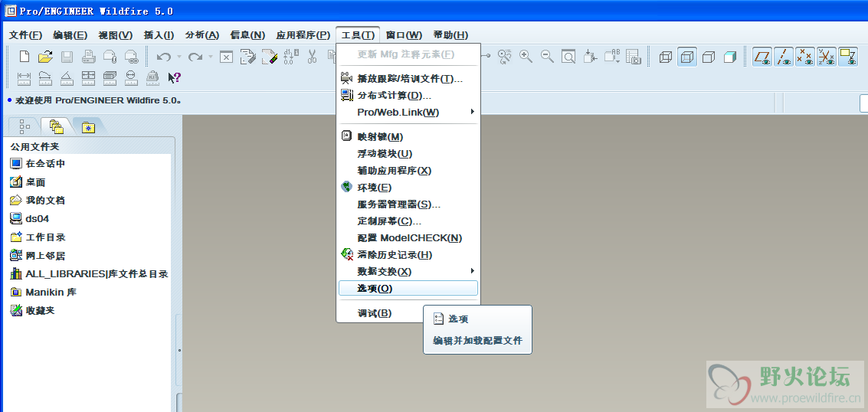Image resolution: width=868 pixels, height=412 pixels.
Task: Click the refit zoom window icon
Action: 568,57
